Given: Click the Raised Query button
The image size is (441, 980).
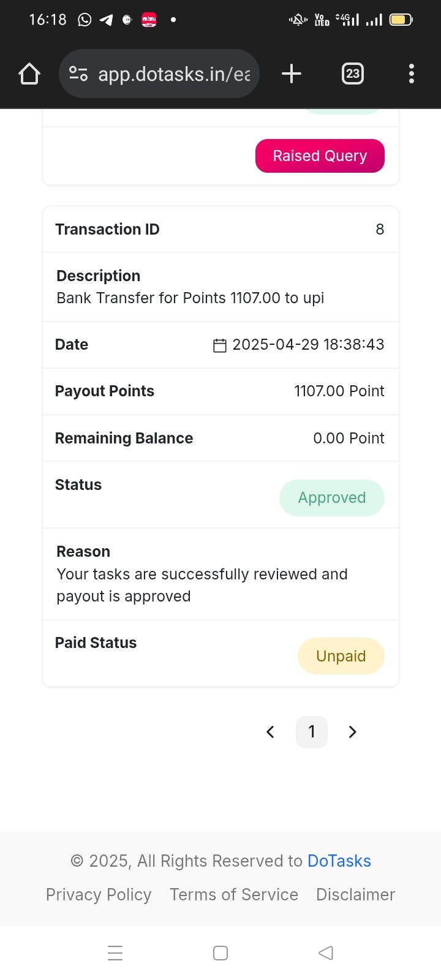Looking at the screenshot, I should click(x=320, y=156).
